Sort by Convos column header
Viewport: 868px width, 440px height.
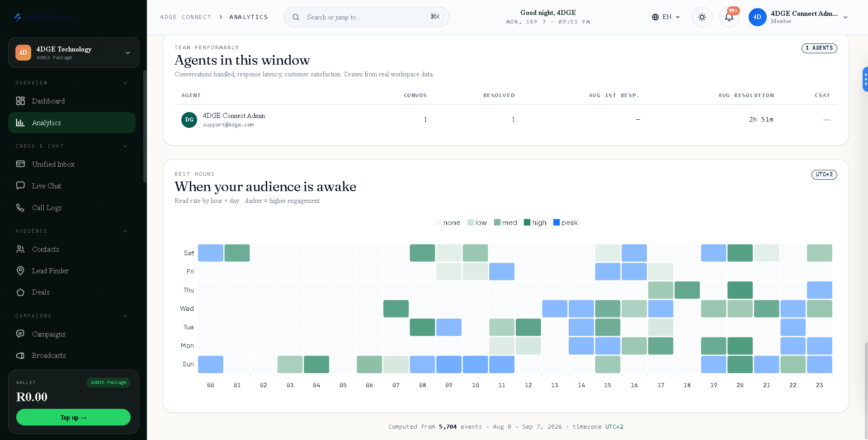click(415, 95)
